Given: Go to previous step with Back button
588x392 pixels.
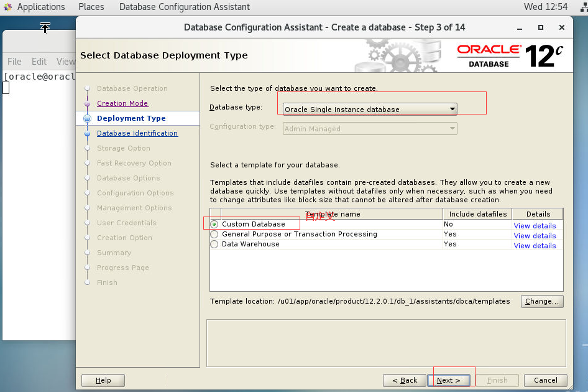Looking at the screenshot, I should pyautogui.click(x=404, y=380).
